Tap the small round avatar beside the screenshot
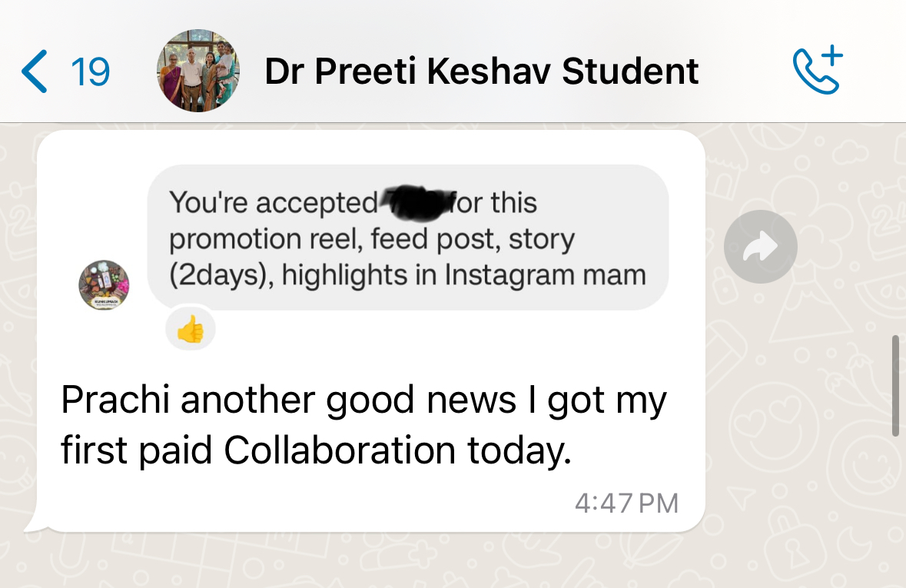 [x=105, y=285]
